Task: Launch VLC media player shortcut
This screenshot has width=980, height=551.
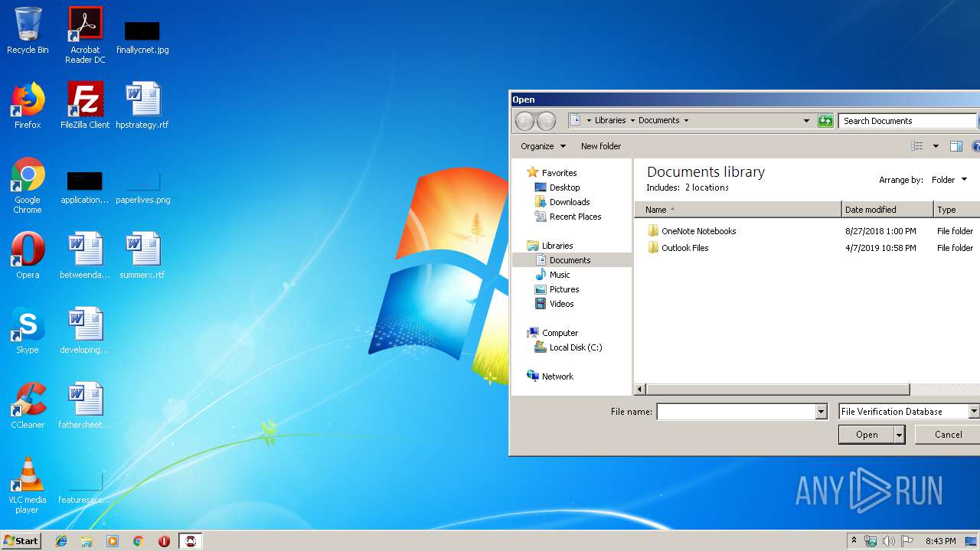Action: pos(28,485)
